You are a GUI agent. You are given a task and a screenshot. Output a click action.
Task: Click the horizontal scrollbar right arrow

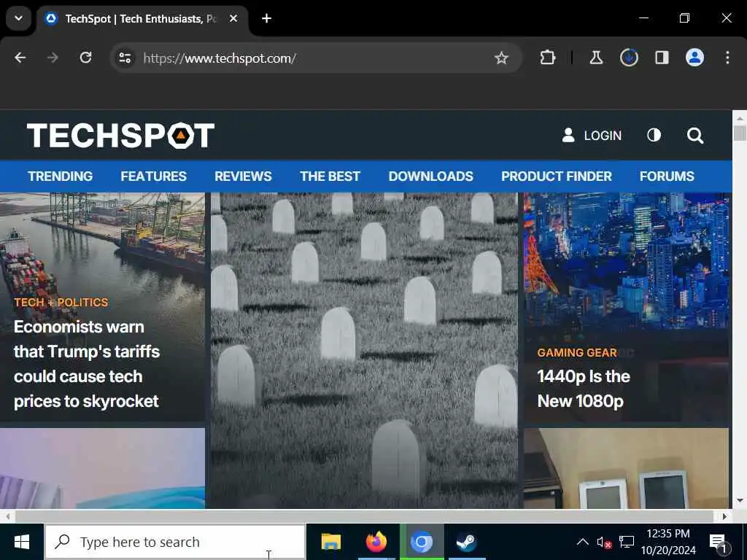724,516
